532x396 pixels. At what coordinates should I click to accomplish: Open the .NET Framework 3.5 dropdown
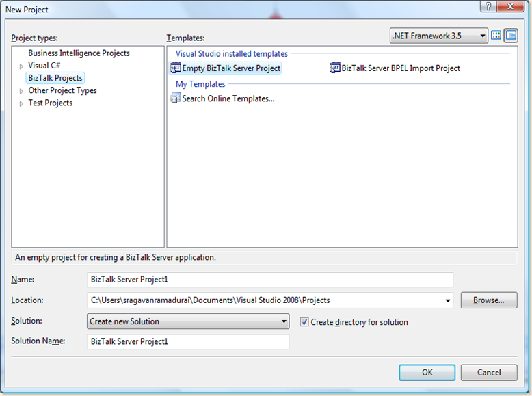(439, 36)
